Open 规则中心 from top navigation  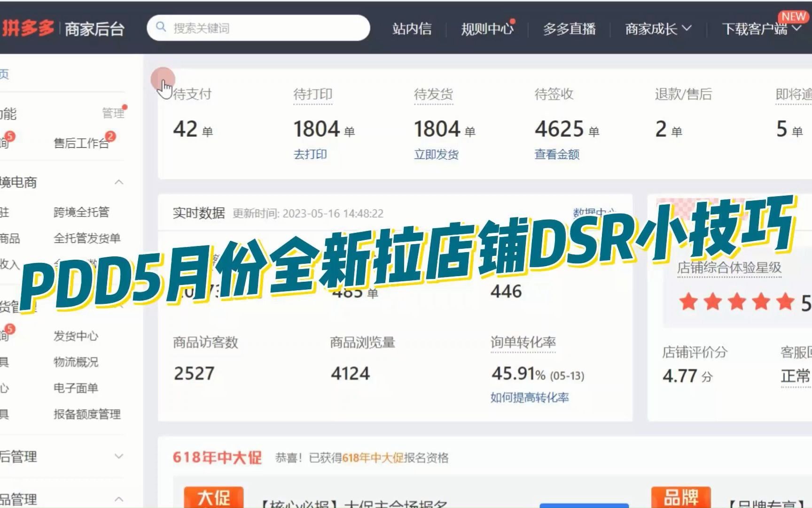click(487, 29)
